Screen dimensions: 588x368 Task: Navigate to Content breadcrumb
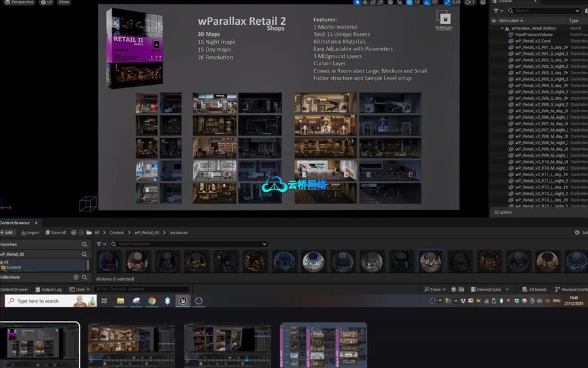(x=117, y=232)
